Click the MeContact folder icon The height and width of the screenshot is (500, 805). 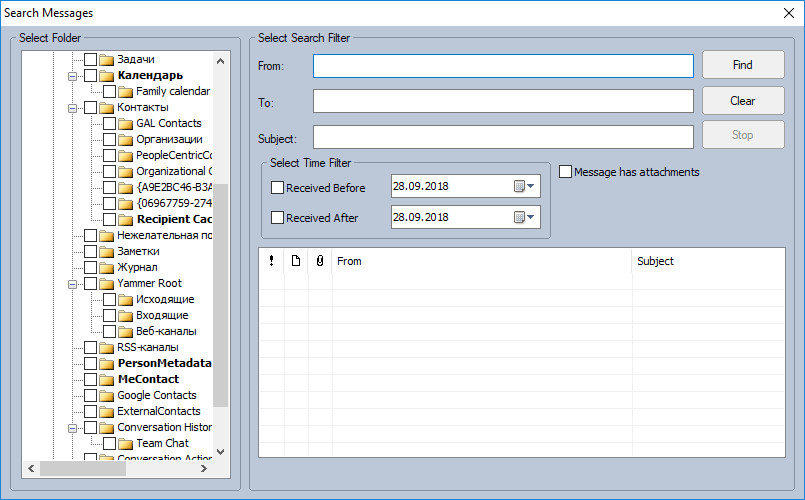[107, 379]
